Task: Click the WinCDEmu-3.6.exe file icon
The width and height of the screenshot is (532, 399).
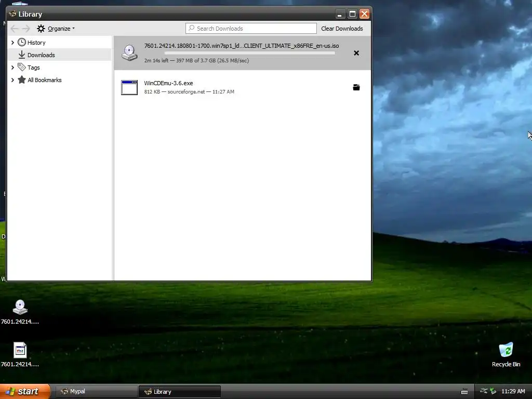Action: (x=129, y=87)
